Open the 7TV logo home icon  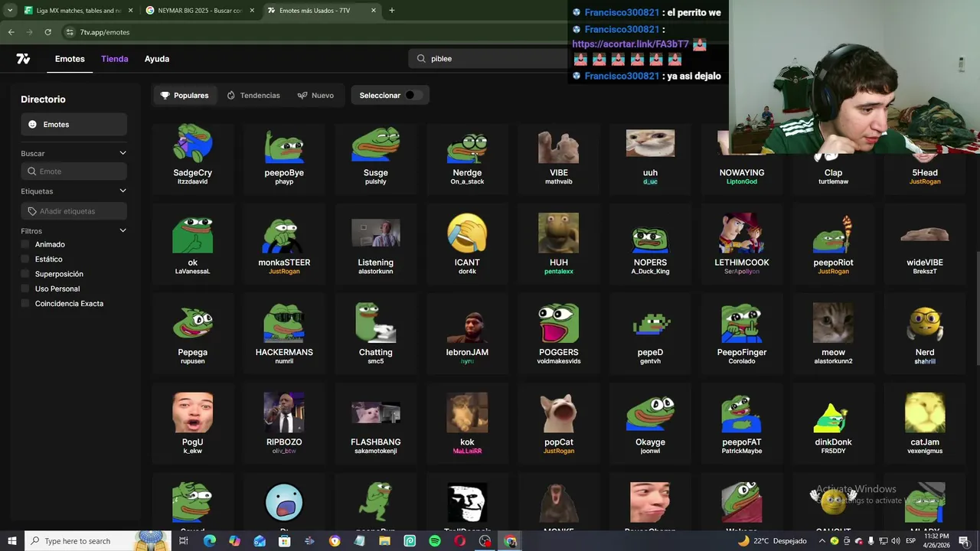[23, 59]
